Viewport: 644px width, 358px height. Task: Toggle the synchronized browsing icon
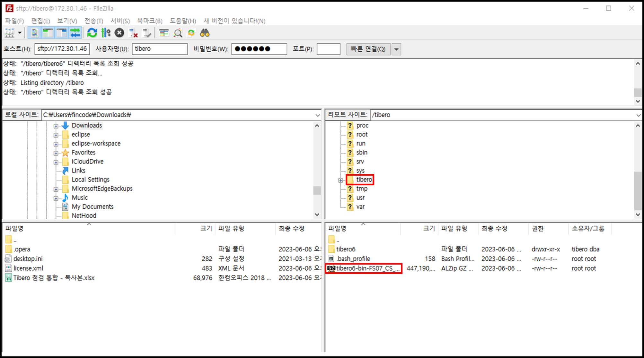coord(191,33)
